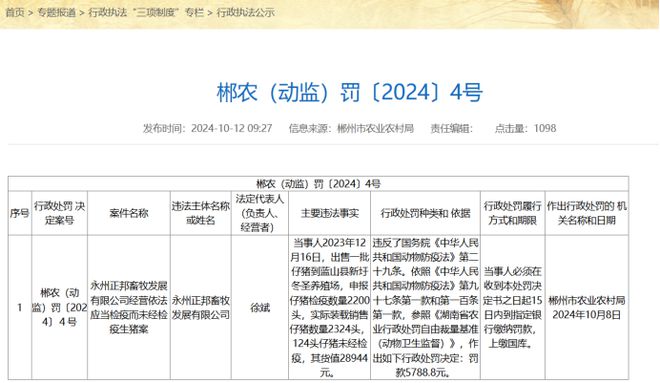Select the legal representative 徐斌 cell
Screen dimensions: 660x383
point(260,308)
